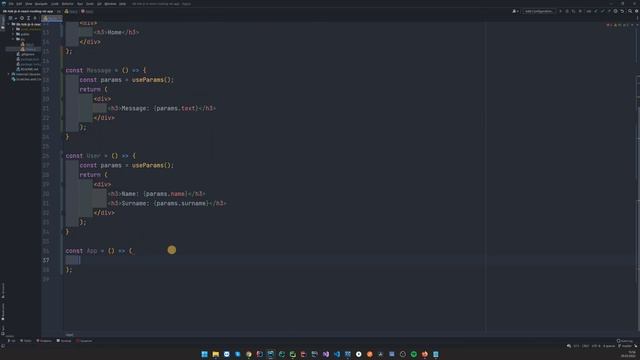Open IDE settings gear icon
Image resolution: width=640 pixels, height=360 pixels.
click(x=636, y=11)
